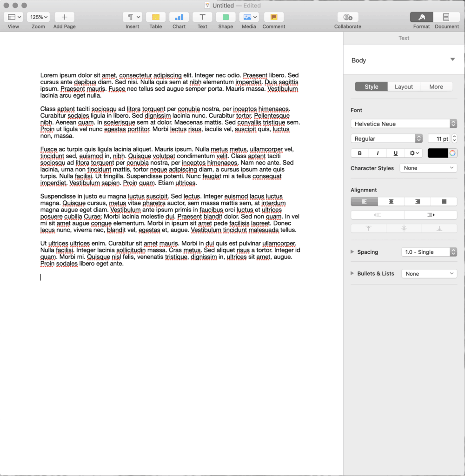465x476 pixels.
Task: Open the Helvetica Neue font dropdown
Action: (x=404, y=124)
